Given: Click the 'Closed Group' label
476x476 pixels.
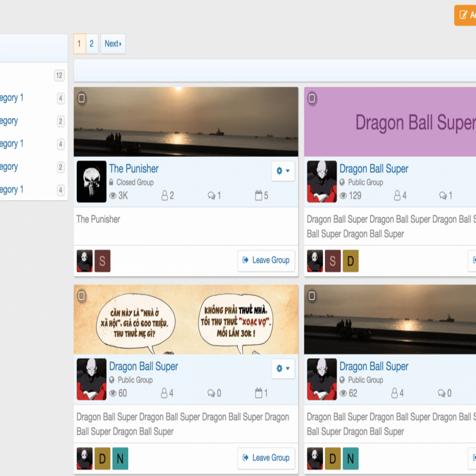Looking at the screenshot, I should point(135,182).
